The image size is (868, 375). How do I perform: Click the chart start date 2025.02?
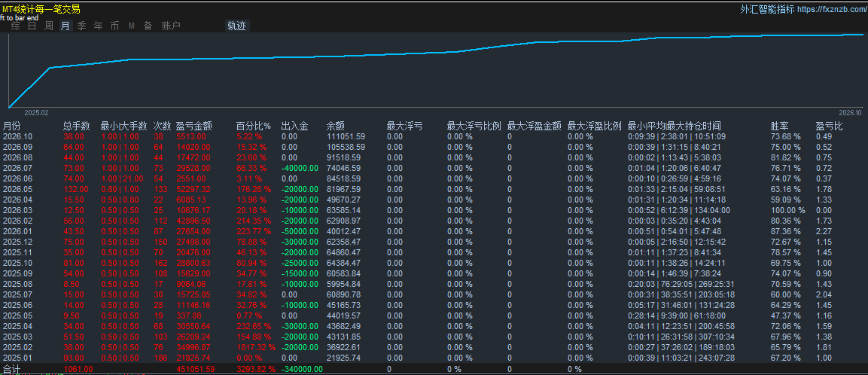click(37, 112)
